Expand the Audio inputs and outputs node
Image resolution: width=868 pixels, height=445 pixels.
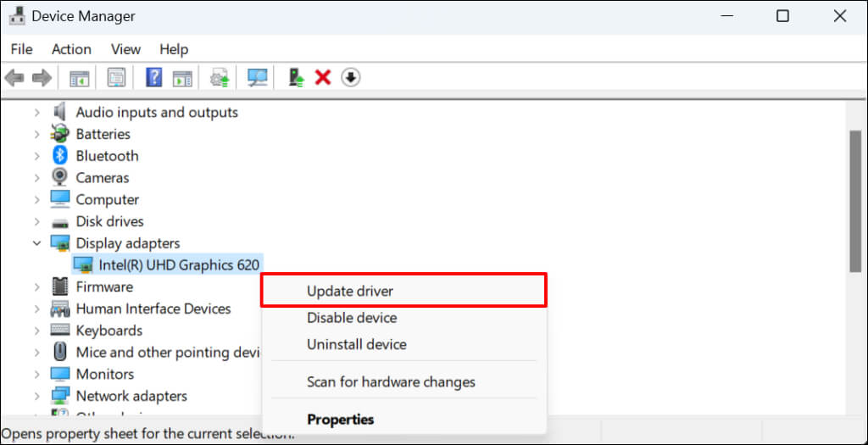pyautogui.click(x=37, y=113)
